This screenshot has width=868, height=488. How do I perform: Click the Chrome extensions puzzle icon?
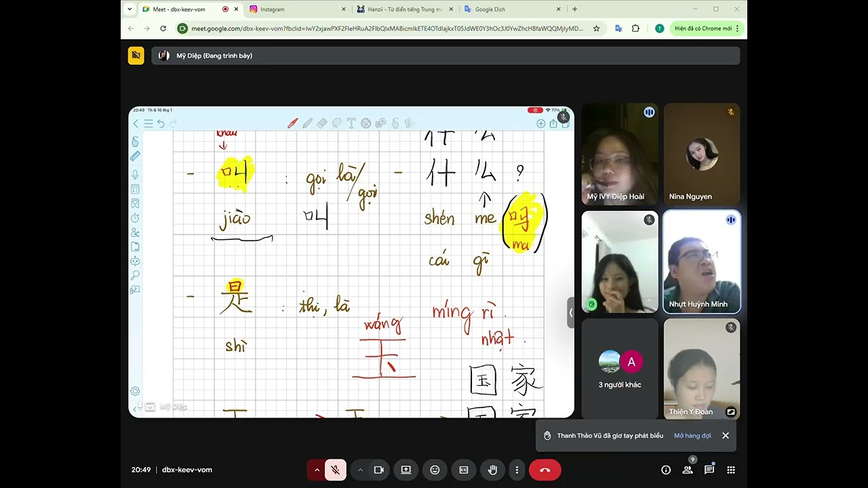(635, 28)
